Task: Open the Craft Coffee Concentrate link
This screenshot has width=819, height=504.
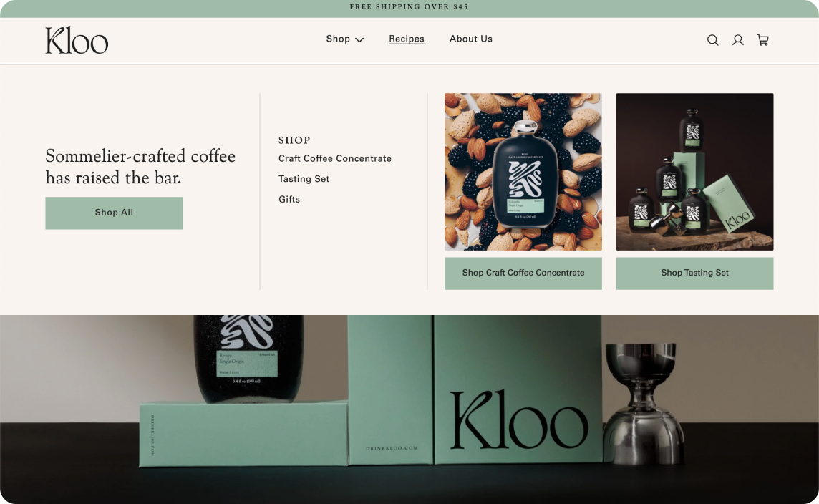Action: 335,158
